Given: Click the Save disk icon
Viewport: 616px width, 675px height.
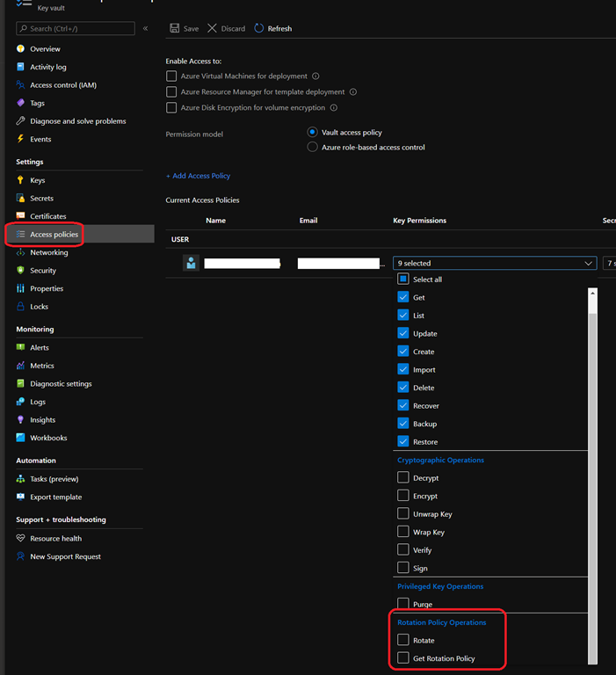Looking at the screenshot, I should (174, 29).
